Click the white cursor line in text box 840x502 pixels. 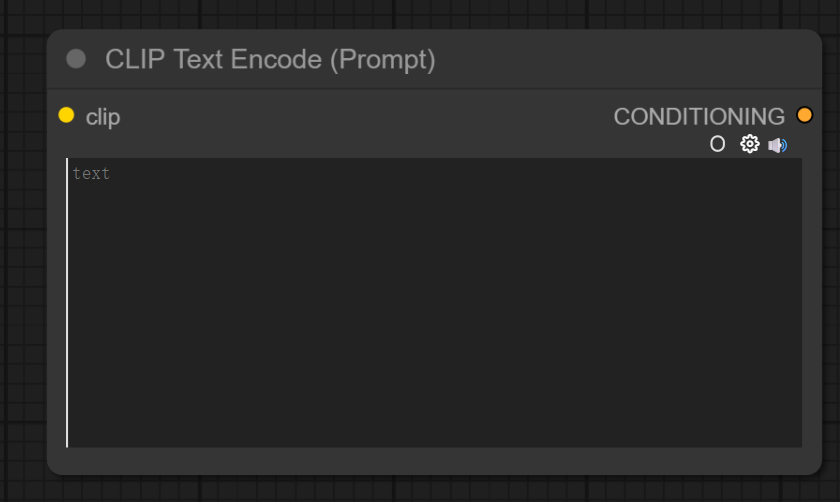[68, 300]
